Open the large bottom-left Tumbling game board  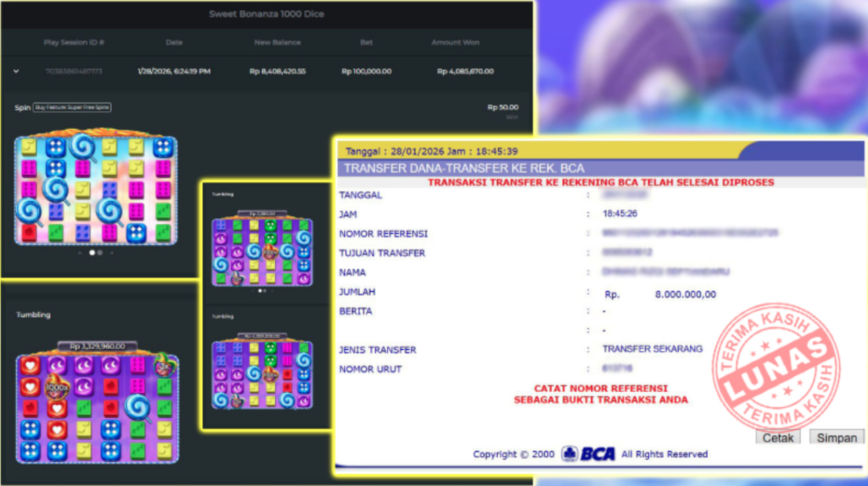coord(96,407)
